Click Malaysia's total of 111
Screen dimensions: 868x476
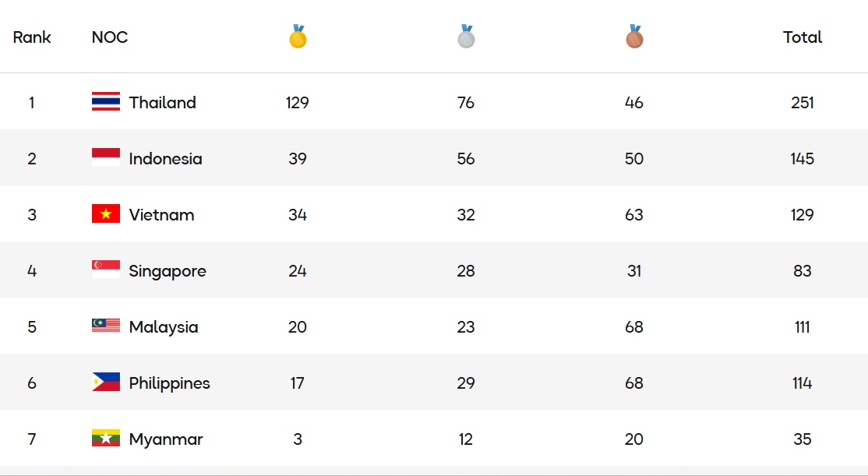pos(803,327)
